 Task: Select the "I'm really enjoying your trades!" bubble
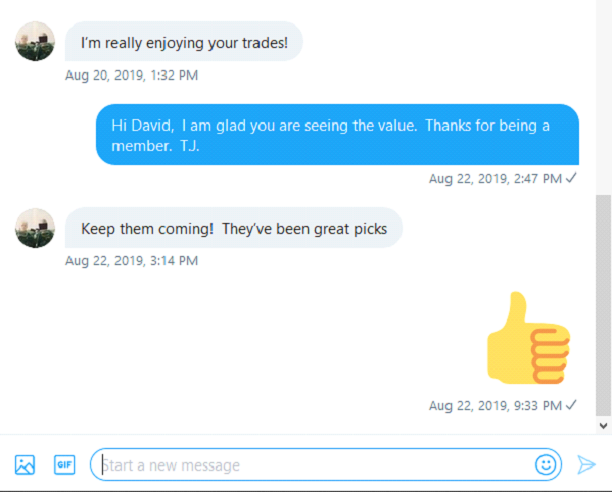pyautogui.click(x=184, y=41)
